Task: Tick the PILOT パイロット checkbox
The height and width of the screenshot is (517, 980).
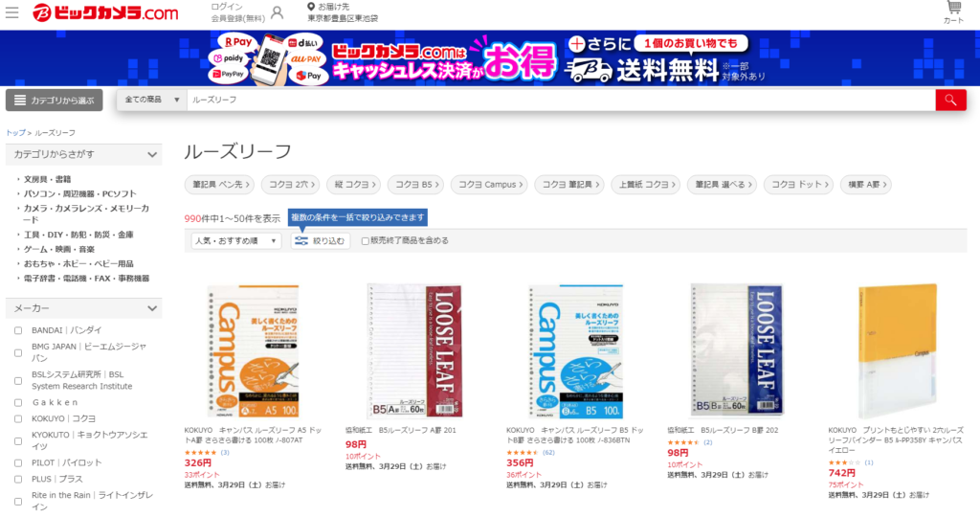Action: point(18,463)
